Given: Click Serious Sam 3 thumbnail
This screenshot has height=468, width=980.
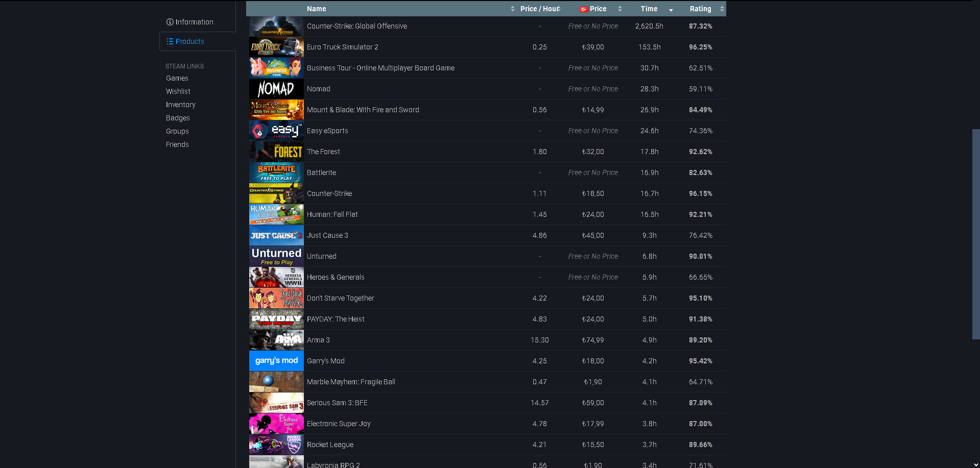Looking at the screenshot, I should point(276,403).
